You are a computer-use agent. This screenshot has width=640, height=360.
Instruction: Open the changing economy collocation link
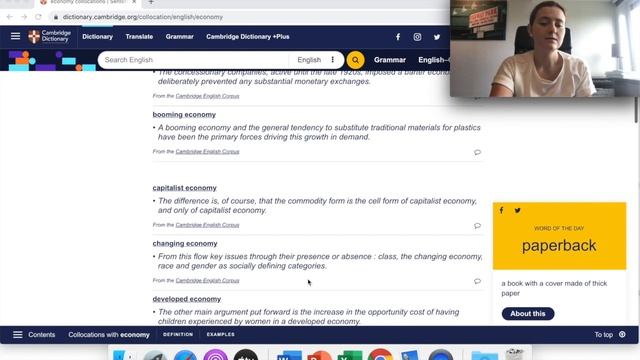pos(185,244)
